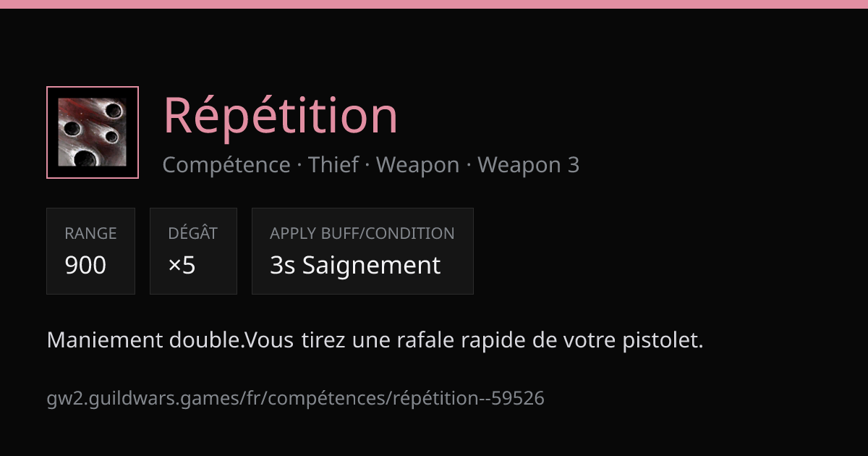Select the Compétence label in subtitle
The image size is (868, 456).
point(226,165)
